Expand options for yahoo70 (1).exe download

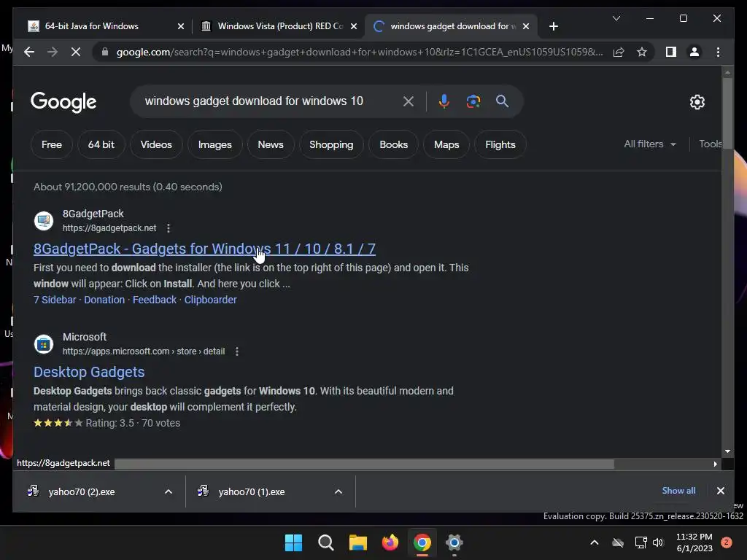pos(338,491)
